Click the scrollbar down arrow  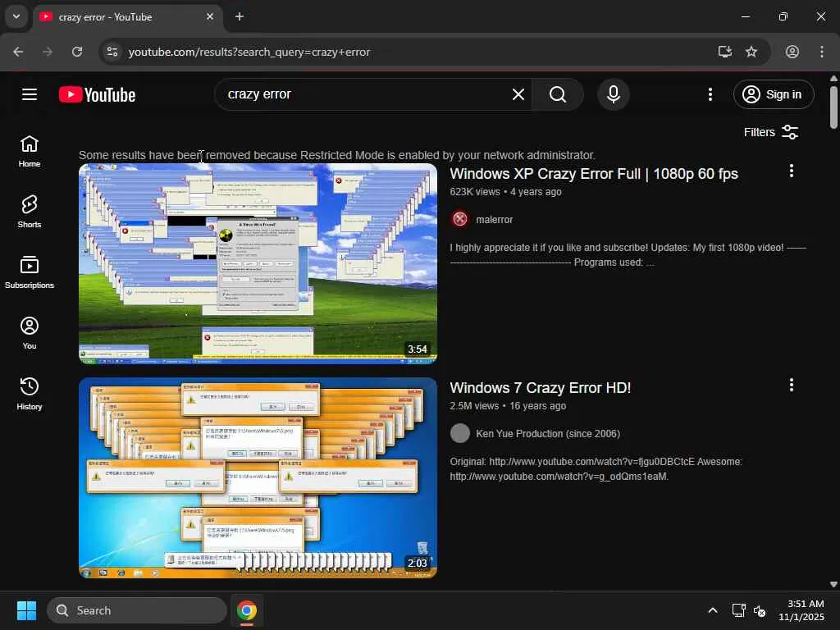point(833,584)
